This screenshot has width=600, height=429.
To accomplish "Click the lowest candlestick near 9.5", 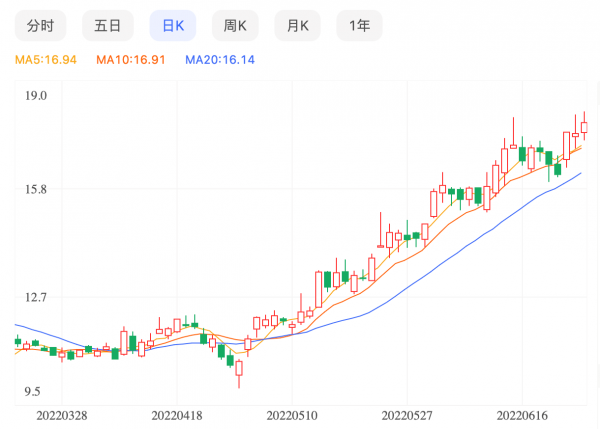I will (x=239, y=370).
